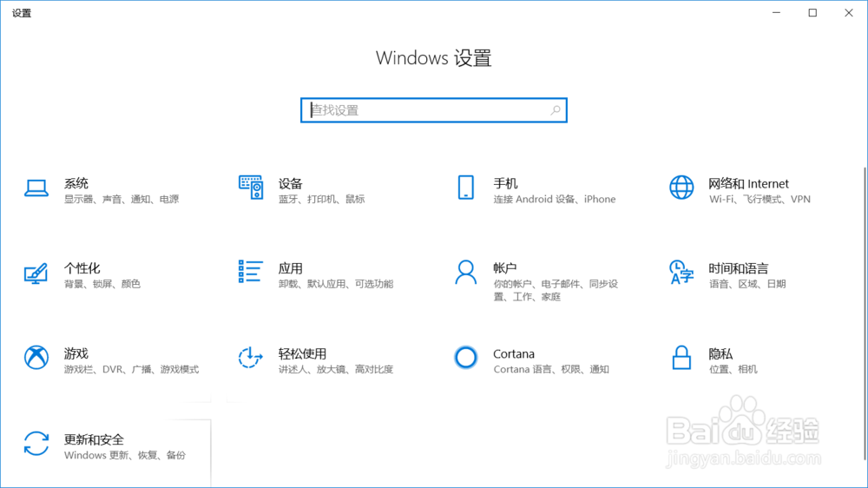Go to 手机 settings title
This screenshot has height=488, width=868.
click(505, 183)
